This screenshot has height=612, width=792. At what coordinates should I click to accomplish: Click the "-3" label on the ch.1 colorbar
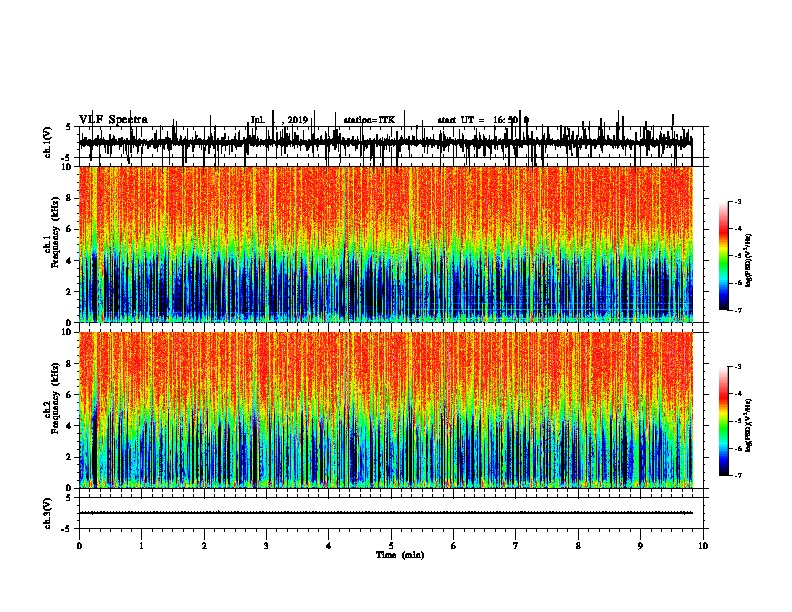[x=737, y=201]
